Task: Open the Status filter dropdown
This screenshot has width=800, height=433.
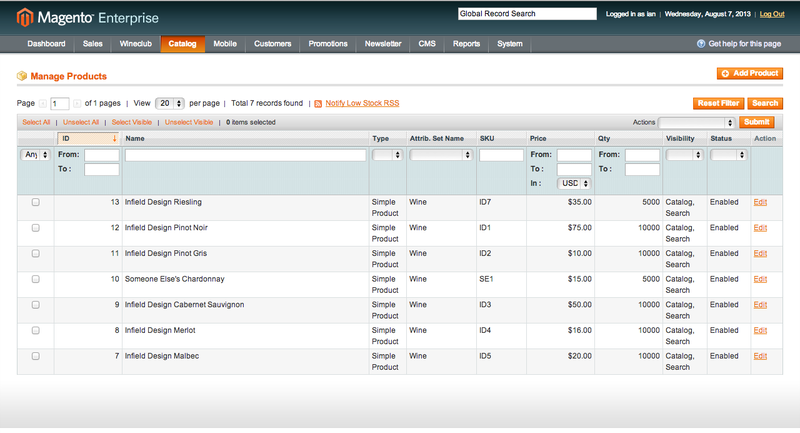Action: tap(729, 155)
